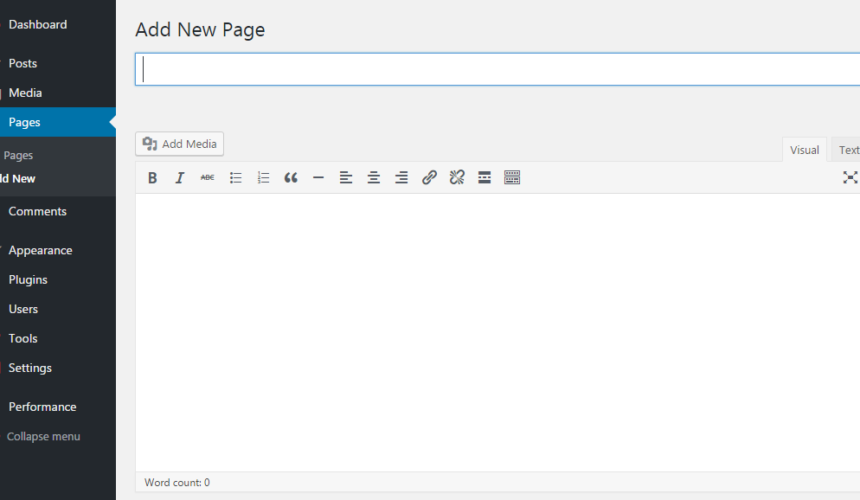Open the Plugins menu
860x500 pixels.
tap(28, 280)
